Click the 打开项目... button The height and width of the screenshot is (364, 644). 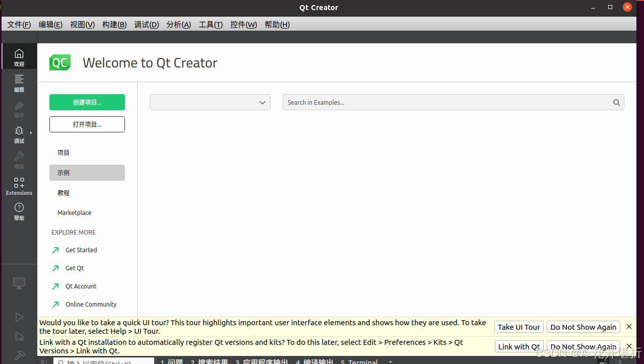tap(87, 124)
